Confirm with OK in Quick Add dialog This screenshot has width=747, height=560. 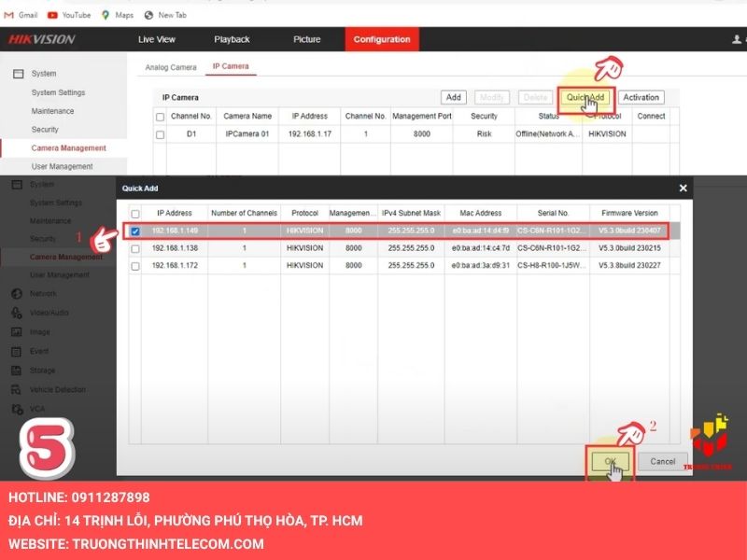611,461
